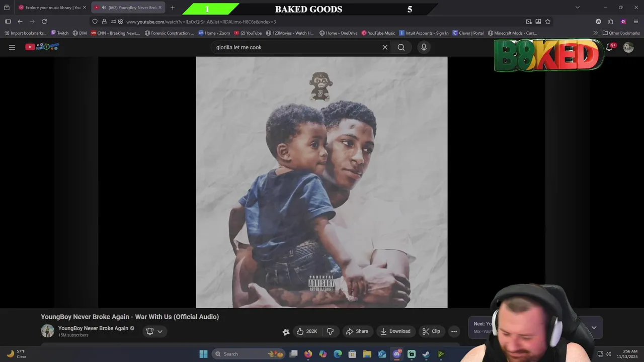644x362 pixels.
Task: Open the YouTube guide hamburger menu
Action: [x=12, y=47]
